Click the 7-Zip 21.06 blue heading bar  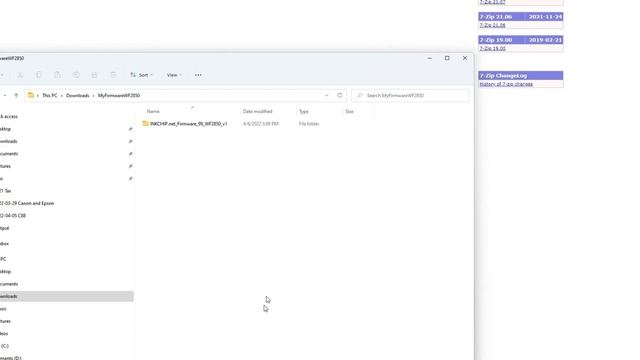tap(521, 17)
